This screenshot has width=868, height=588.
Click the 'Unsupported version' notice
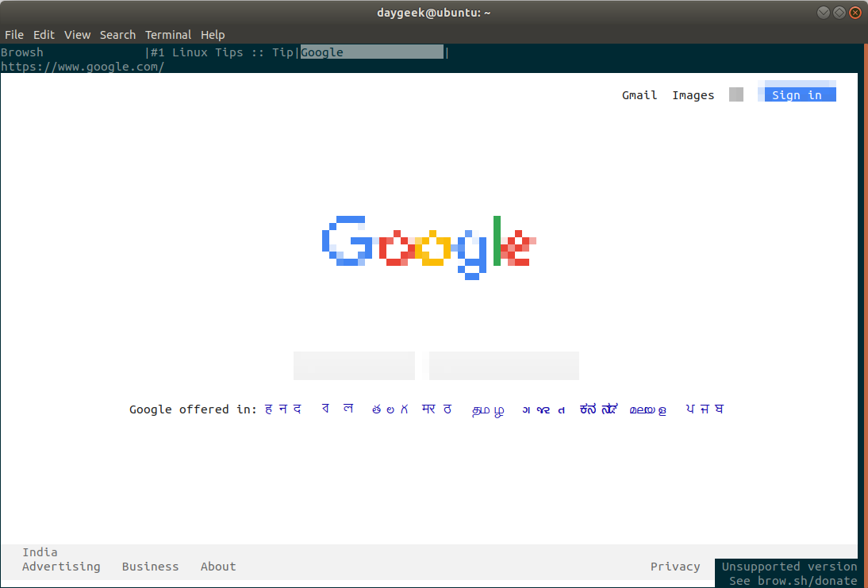(x=789, y=567)
